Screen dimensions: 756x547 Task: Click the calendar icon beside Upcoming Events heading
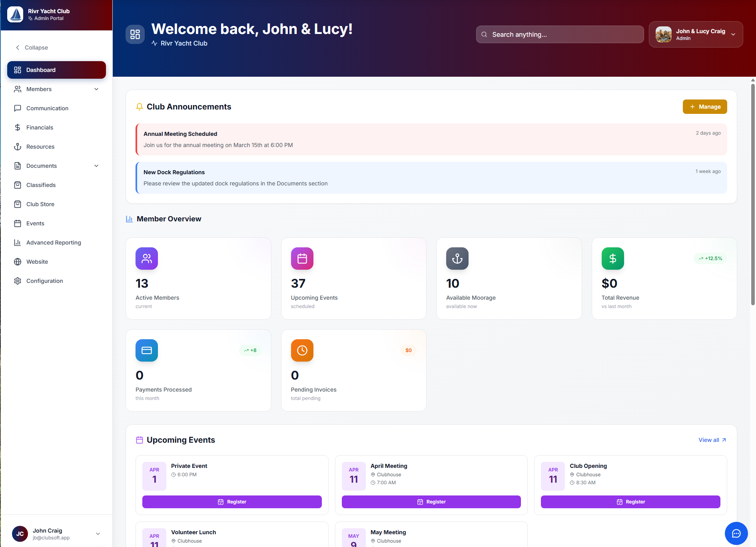(140, 440)
